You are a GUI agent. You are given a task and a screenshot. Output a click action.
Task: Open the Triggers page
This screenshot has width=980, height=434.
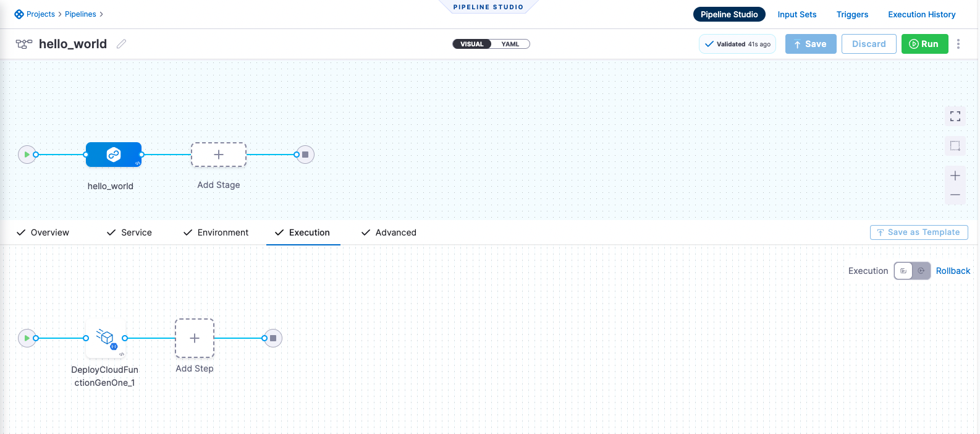pos(852,14)
